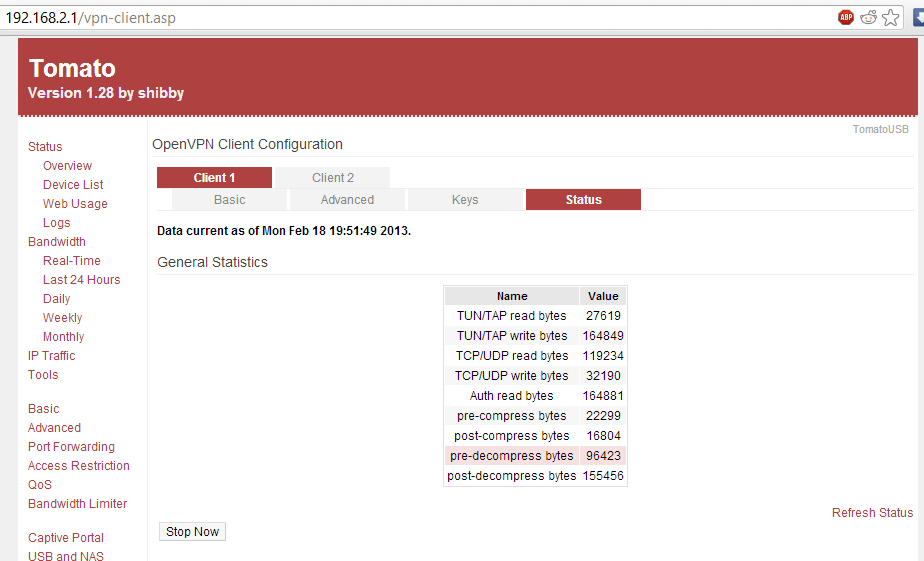This screenshot has height=561, width=924.
Task: Click the value 155456
Action: 603,476
